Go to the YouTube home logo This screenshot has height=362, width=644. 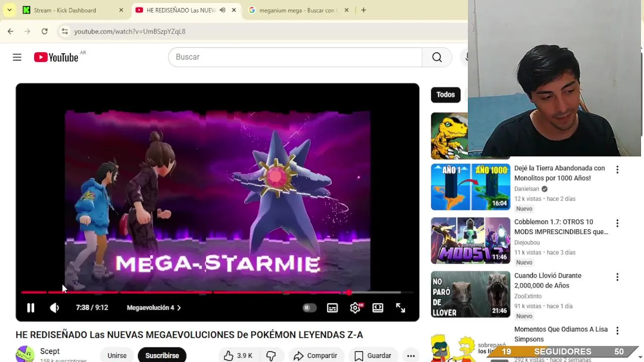click(56, 57)
